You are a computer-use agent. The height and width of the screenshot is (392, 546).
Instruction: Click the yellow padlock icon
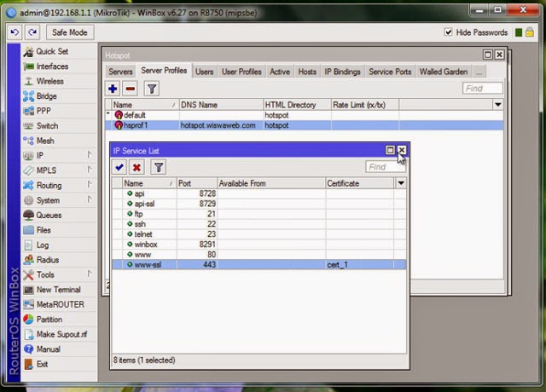coord(530,32)
